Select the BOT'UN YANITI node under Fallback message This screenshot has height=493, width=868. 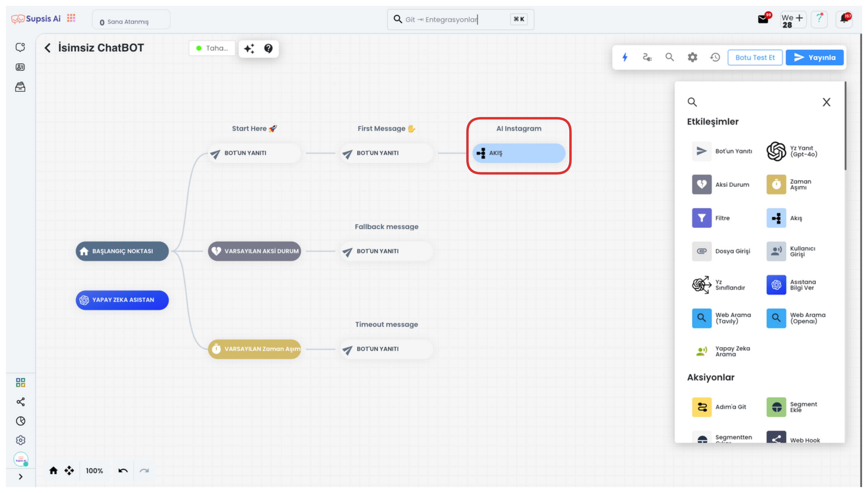coord(386,251)
